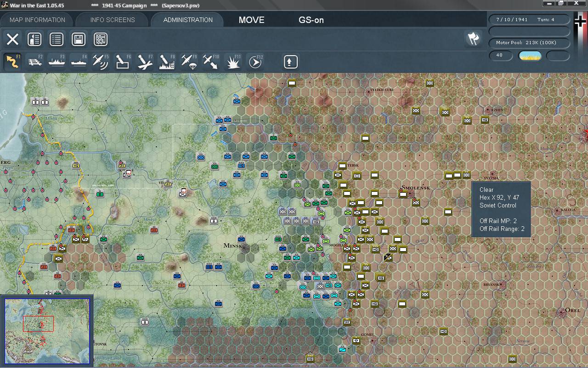
Task: Open the preferences list icon
Action: point(57,39)
